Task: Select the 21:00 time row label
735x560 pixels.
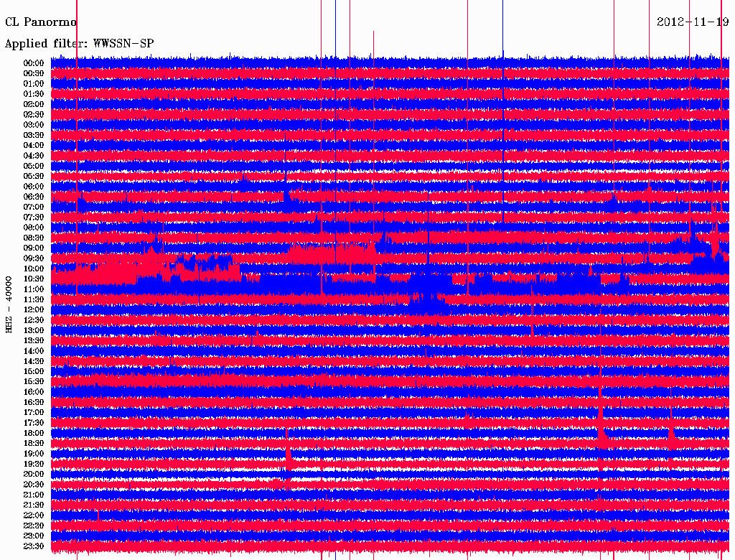Action: [34, 495]
